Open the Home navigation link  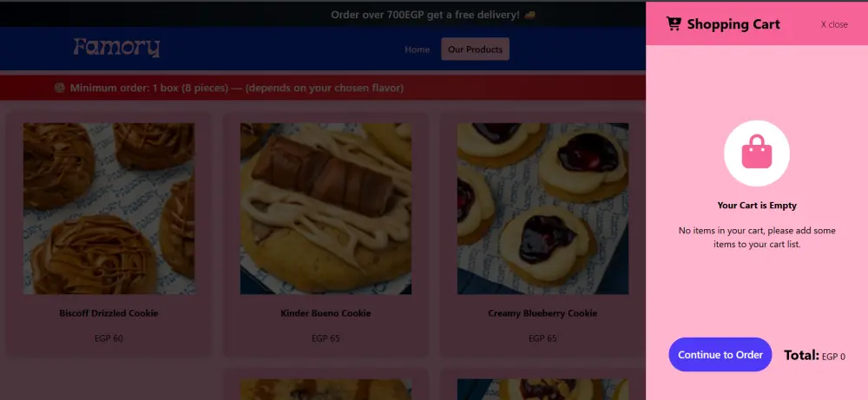[x=417, y=49]
